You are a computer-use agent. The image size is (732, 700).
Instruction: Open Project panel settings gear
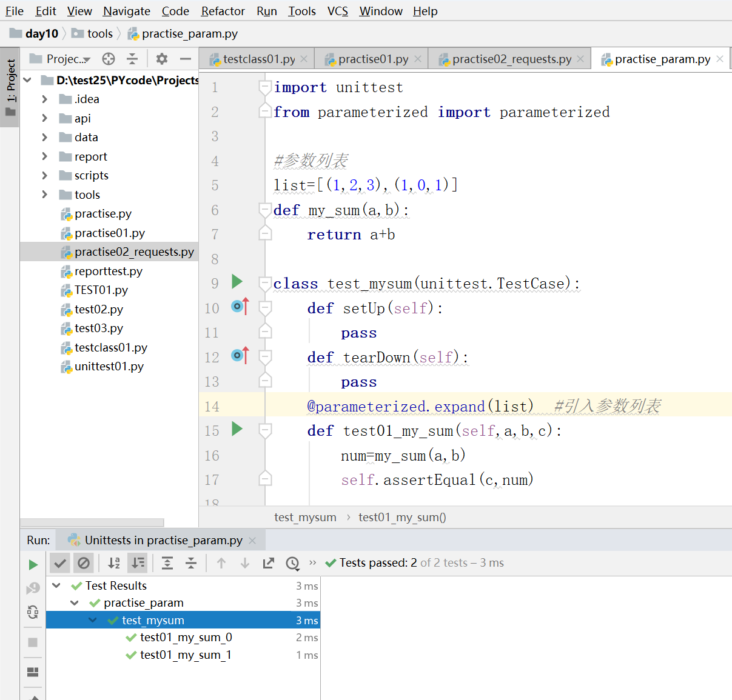pyautogui.click(x=162, y=59)
